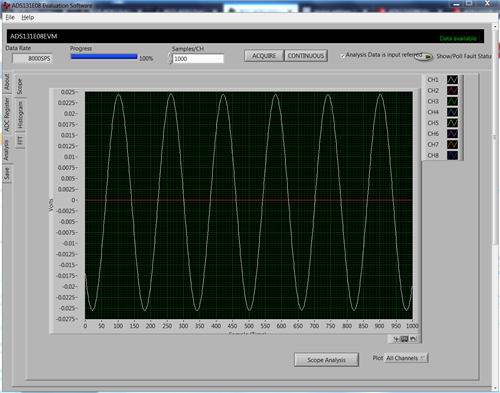
Task: Click the Scope Analysis button
Action: [326, 360]
